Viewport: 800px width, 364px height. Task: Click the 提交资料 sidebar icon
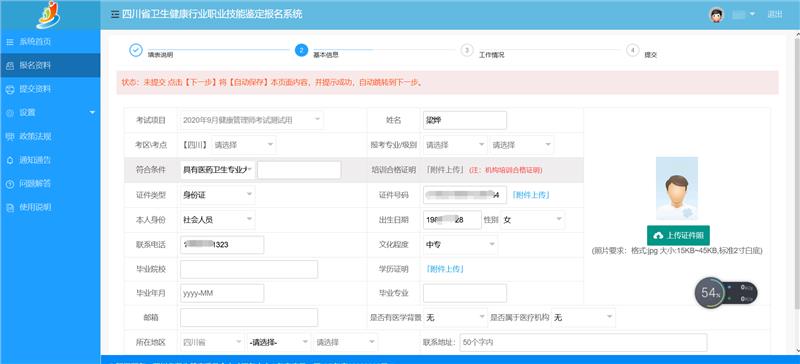pyautogui.click(x=10, y=89)
